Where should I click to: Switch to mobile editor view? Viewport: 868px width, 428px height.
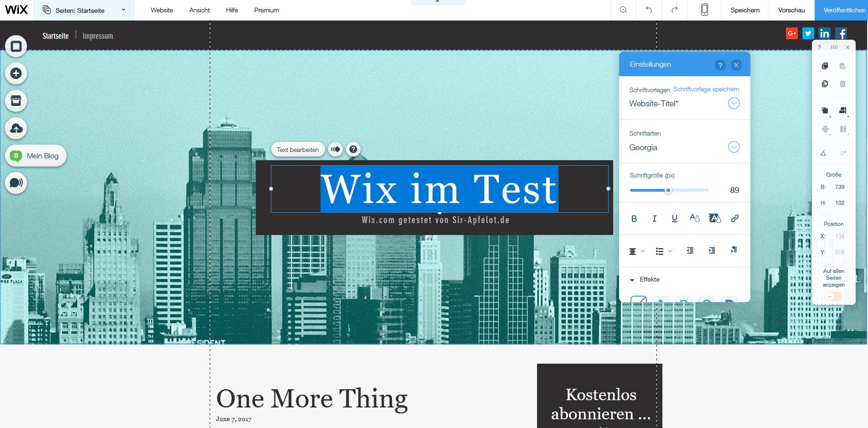tap(704, 10)
